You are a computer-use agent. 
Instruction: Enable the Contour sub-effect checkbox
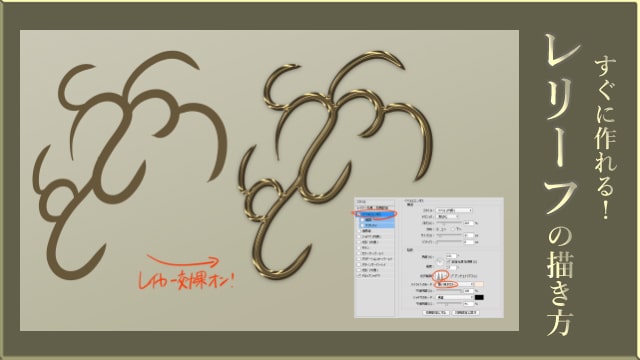coord(362,220)
